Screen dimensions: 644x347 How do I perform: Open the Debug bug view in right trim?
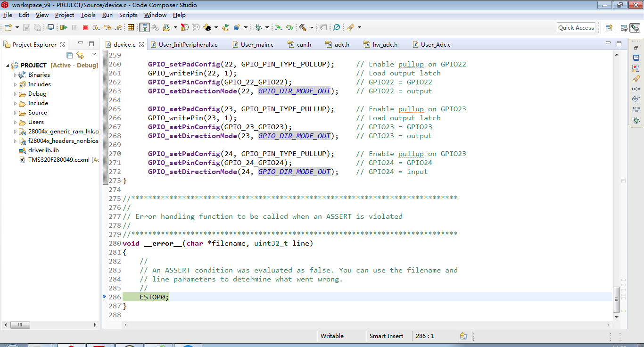click(x=636, y=121)
